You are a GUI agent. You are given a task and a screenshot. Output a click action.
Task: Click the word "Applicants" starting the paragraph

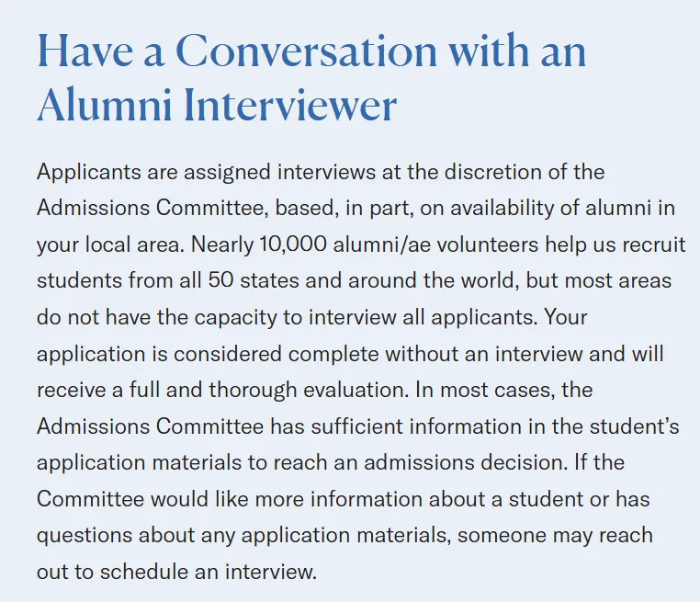point(87,172)
